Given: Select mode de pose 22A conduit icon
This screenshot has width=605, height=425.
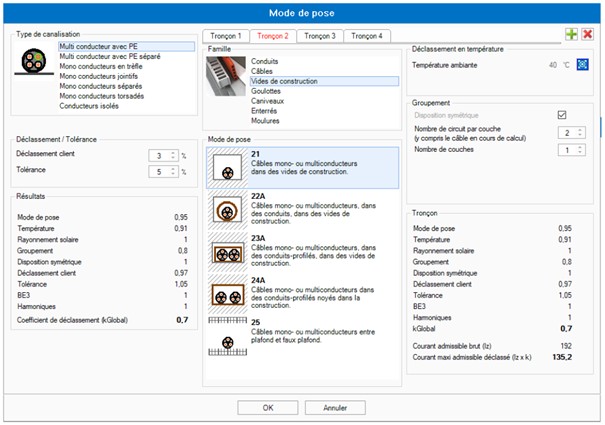Looking at the screenshot, I should 225,209.
